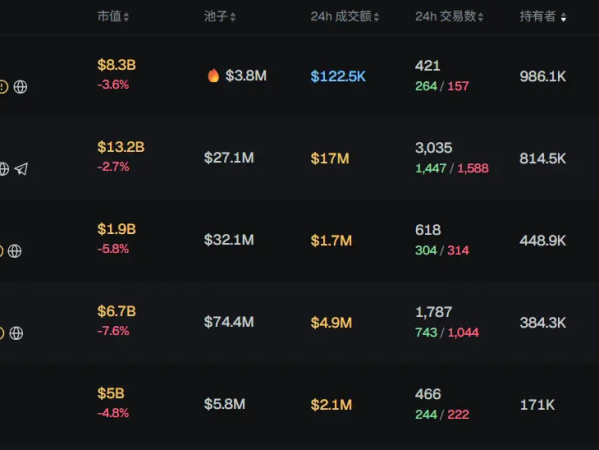Screen dimensions: 599x450
Task: Click transaction count 421
Action: [x=427, y=66]
